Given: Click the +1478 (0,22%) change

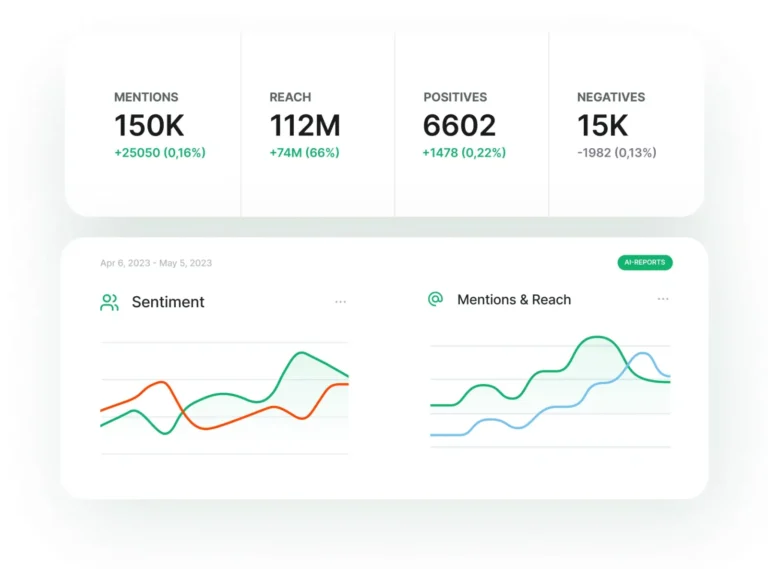Looking at the screenshot, I should [464, 153].
